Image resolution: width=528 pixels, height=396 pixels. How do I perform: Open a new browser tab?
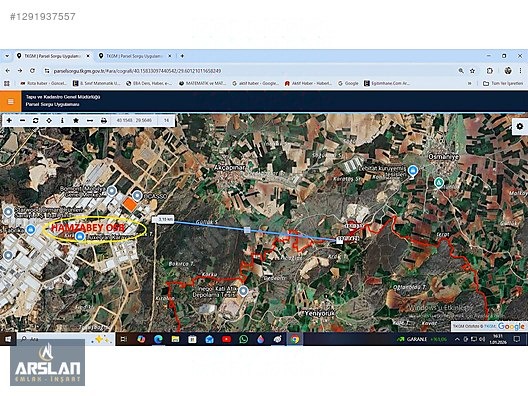pos(182,56)
